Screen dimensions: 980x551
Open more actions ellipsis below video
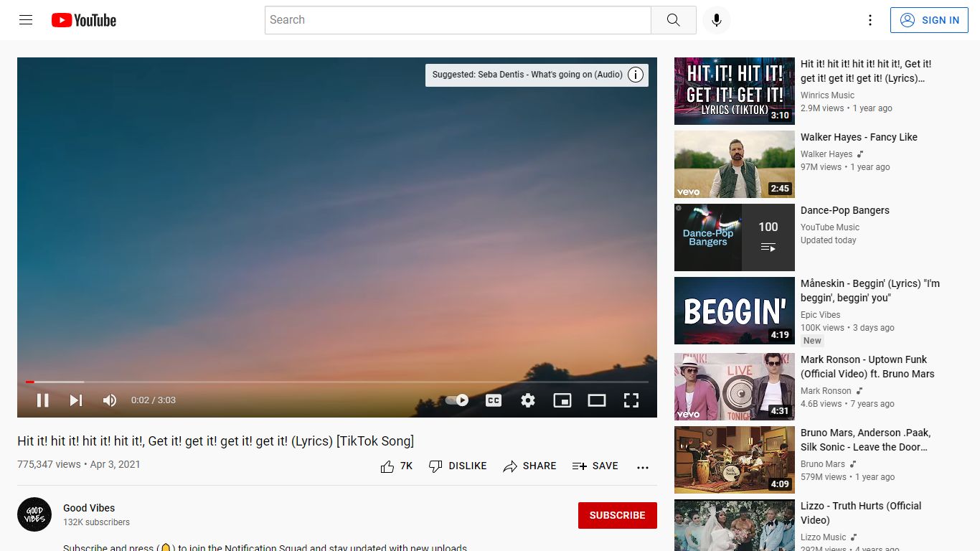pos(643,466)
